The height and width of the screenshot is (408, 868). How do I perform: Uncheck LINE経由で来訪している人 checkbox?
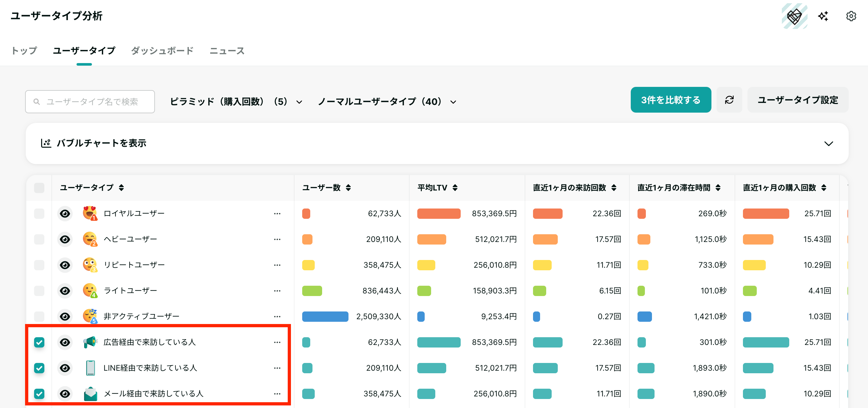pyautogui.click(x=39, y=367)
